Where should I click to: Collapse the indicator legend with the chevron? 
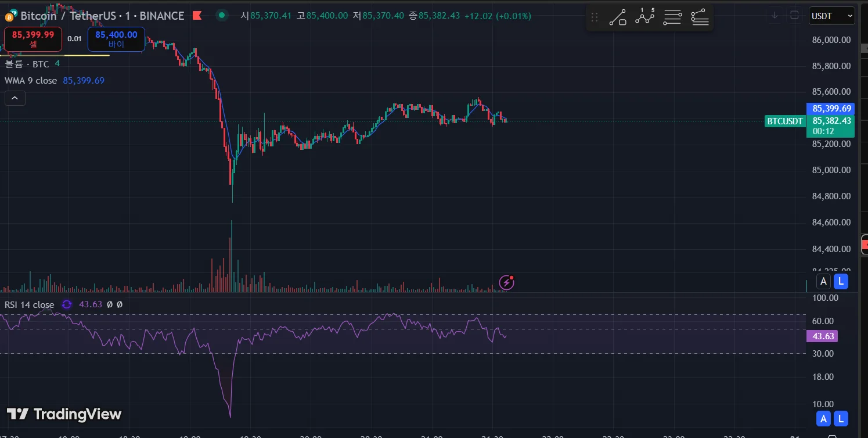click(15, 98)
